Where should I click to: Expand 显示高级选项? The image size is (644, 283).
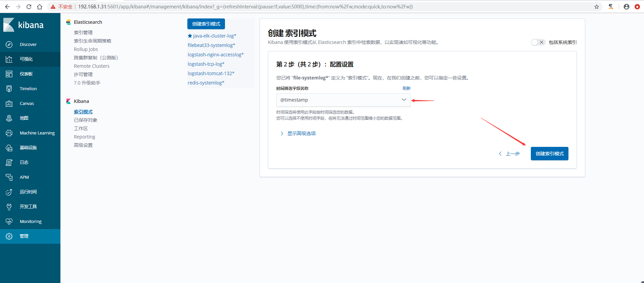pyautogui.click(x=298, y=133)
